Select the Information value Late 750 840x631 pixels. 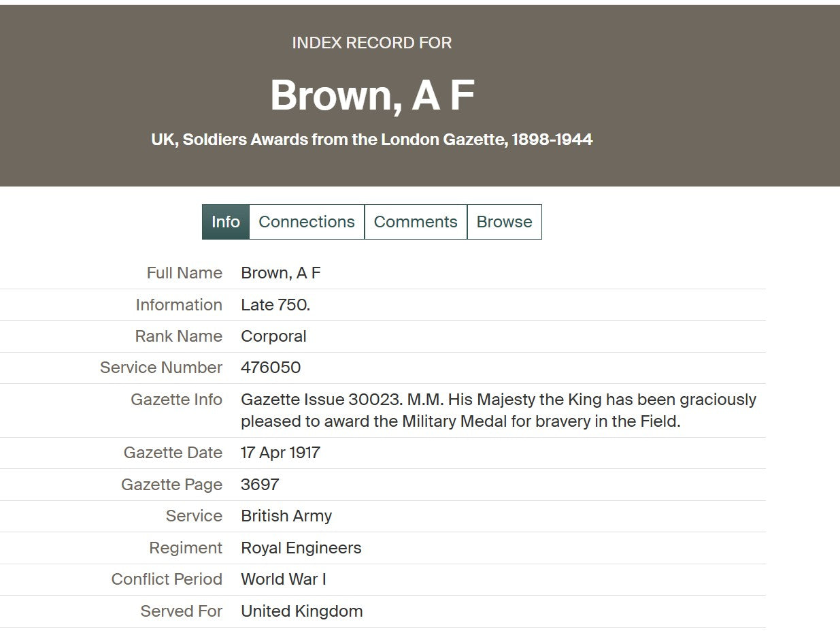[x=275, y=305]
